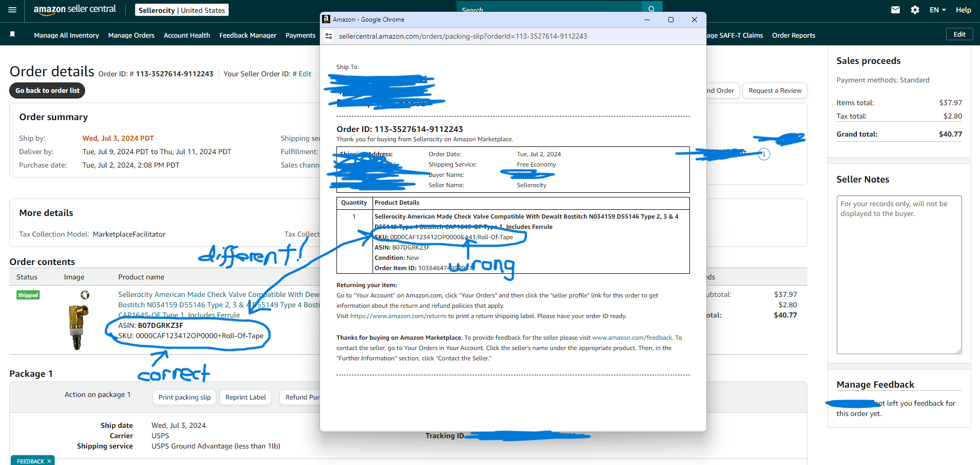Click the Edit button in the nav bar
This screenshot has height=465, width=980.
(x=959, y=34)
